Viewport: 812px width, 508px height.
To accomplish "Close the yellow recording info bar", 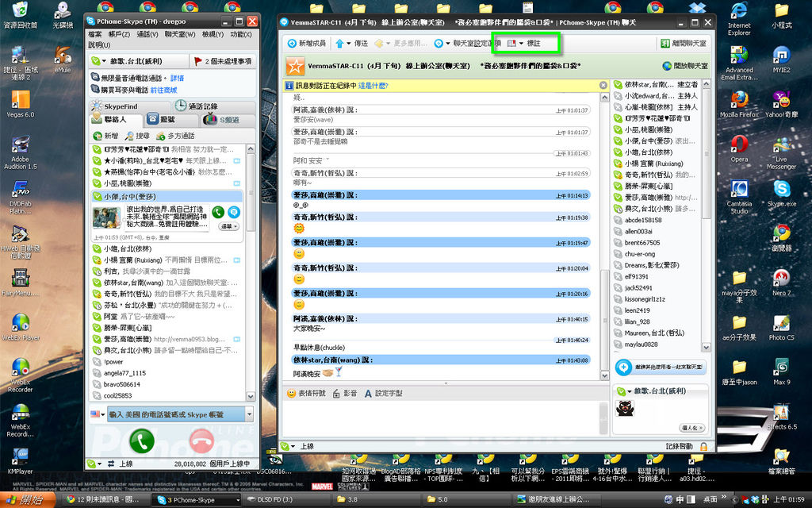I will point(603,85).
